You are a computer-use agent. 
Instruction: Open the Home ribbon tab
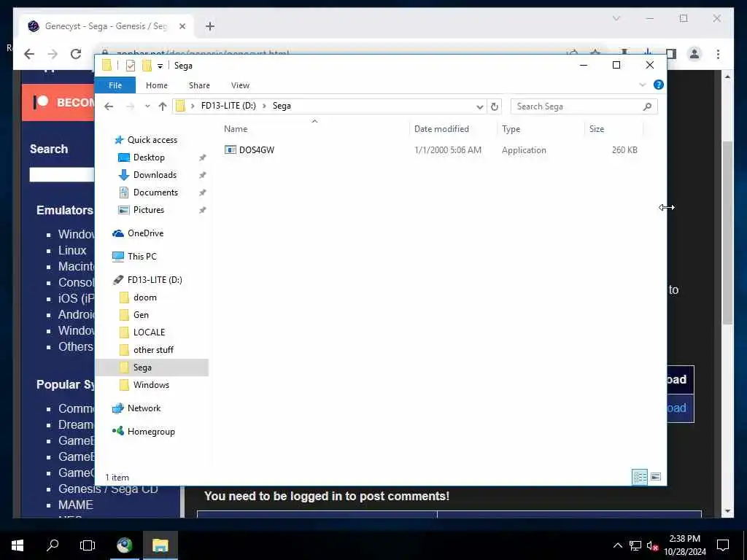(x=157, y=85)
